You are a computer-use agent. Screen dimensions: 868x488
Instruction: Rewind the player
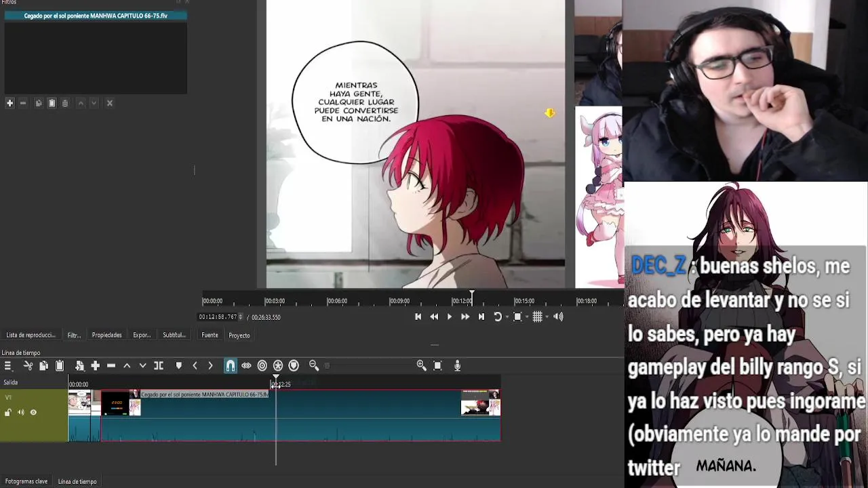[x=434, y=317]
